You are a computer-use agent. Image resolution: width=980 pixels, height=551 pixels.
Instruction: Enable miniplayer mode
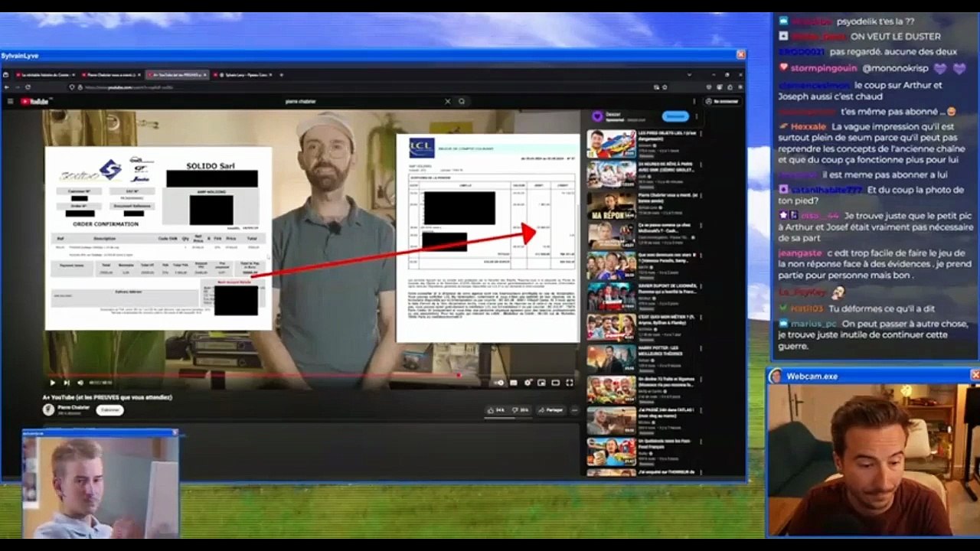coord(541,383)
